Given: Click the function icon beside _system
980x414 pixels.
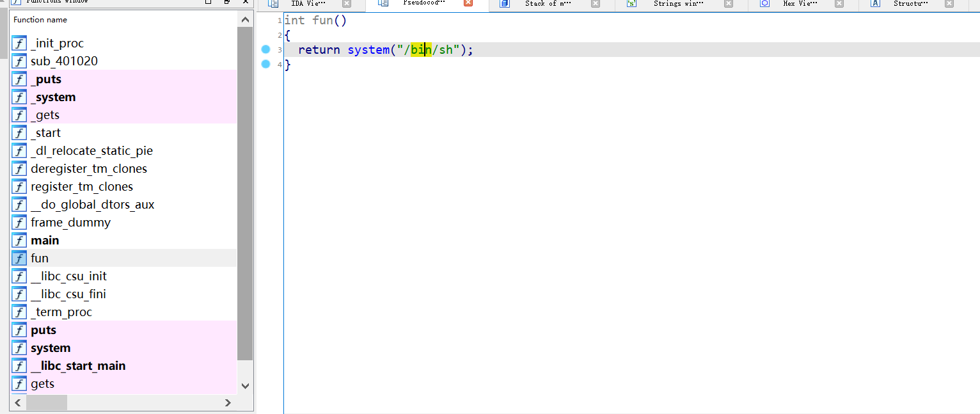Looking at the screenshot, I should click(x=20, y=97).
